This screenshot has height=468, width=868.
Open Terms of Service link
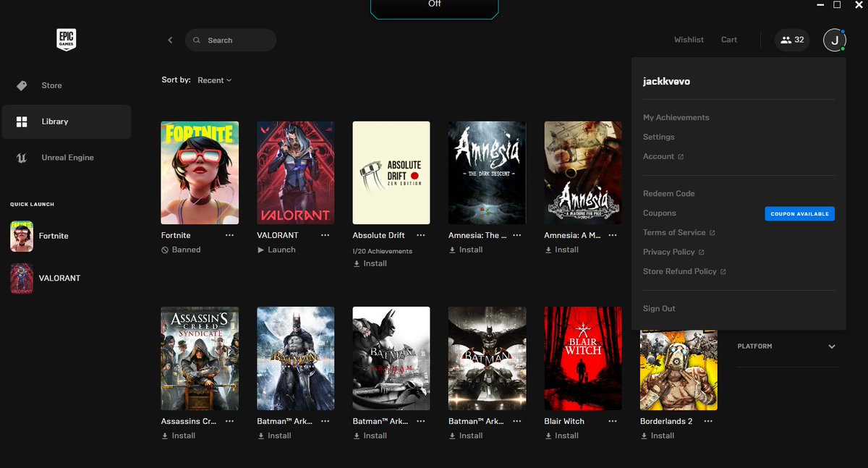pyautogui.click(x=678, y=233)
